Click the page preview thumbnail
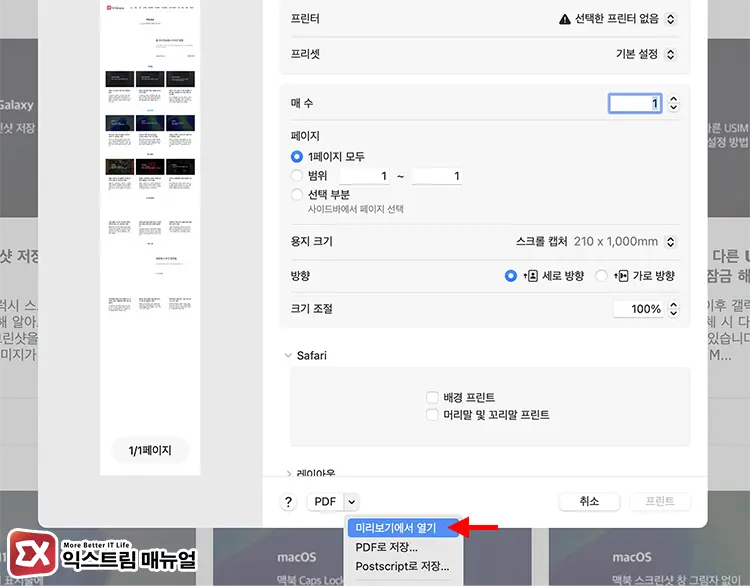 point(150,237)
